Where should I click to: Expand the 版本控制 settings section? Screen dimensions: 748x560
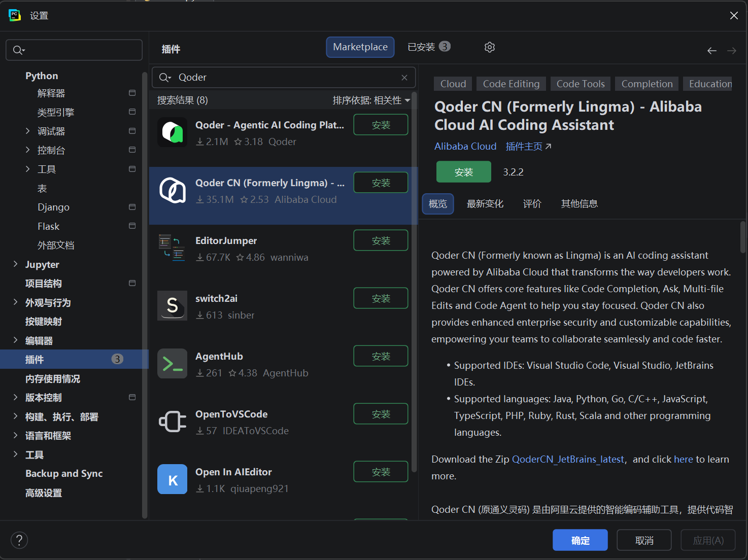point(16,397)
